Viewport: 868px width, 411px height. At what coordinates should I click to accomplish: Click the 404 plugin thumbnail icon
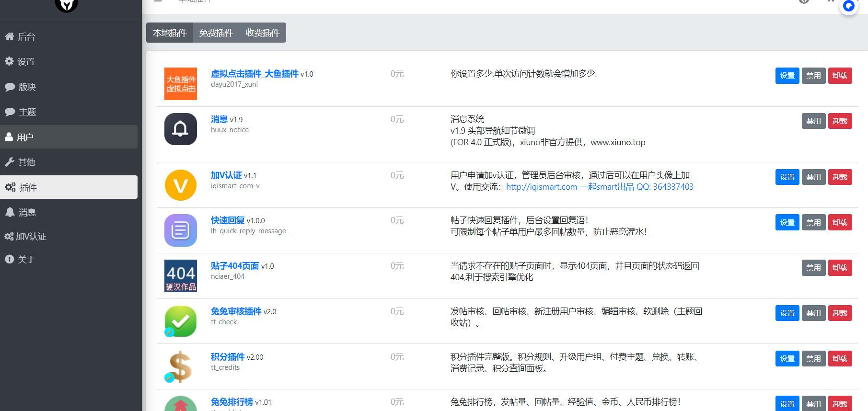(180, 276)
